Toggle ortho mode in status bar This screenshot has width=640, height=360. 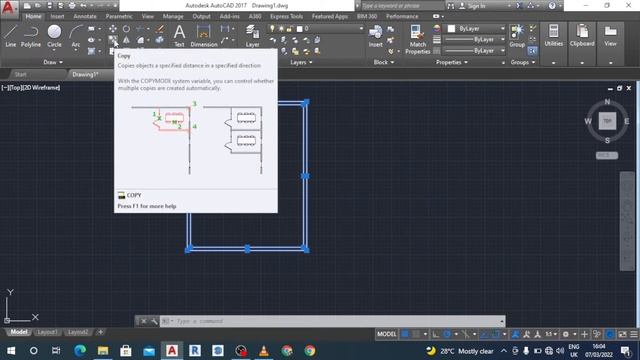(436, 334)
